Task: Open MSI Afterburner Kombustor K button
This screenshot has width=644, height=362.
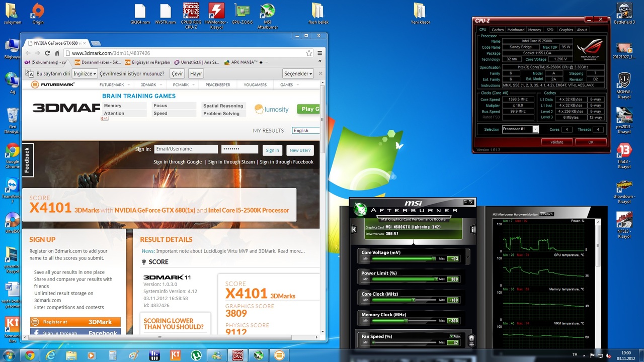Action: click(354, 230)
